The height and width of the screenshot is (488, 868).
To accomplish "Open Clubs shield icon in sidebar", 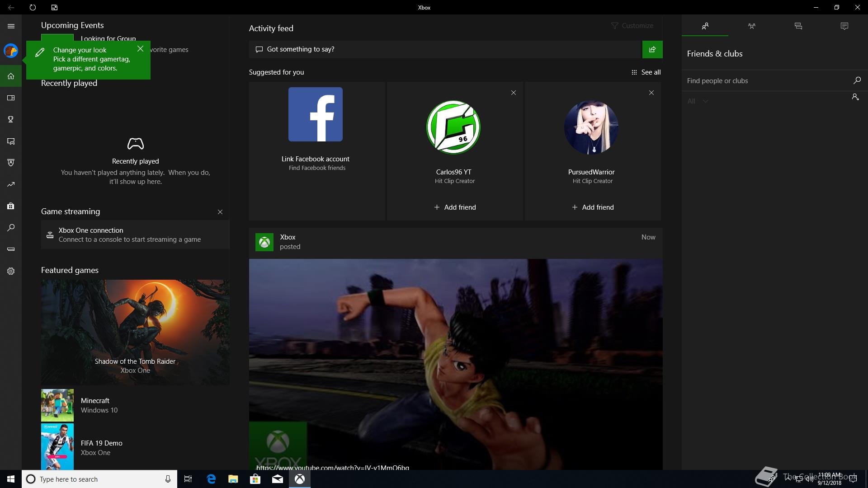I will 11,163.
